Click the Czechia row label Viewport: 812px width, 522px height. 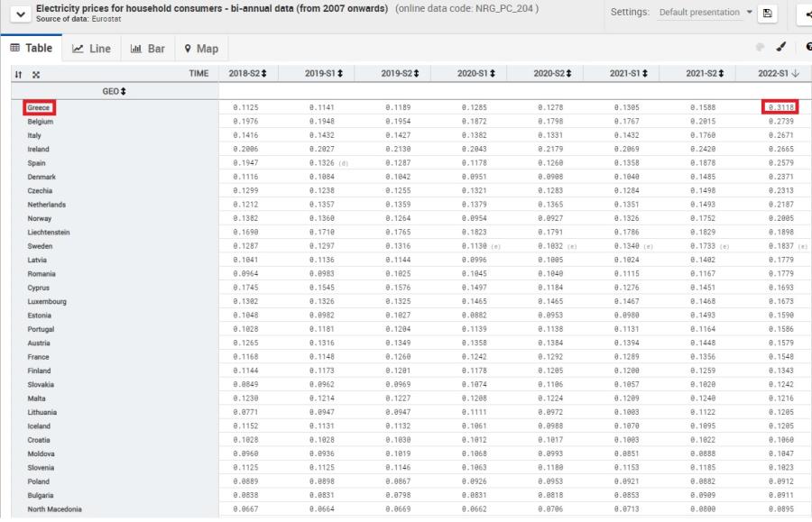click(40, 191)
